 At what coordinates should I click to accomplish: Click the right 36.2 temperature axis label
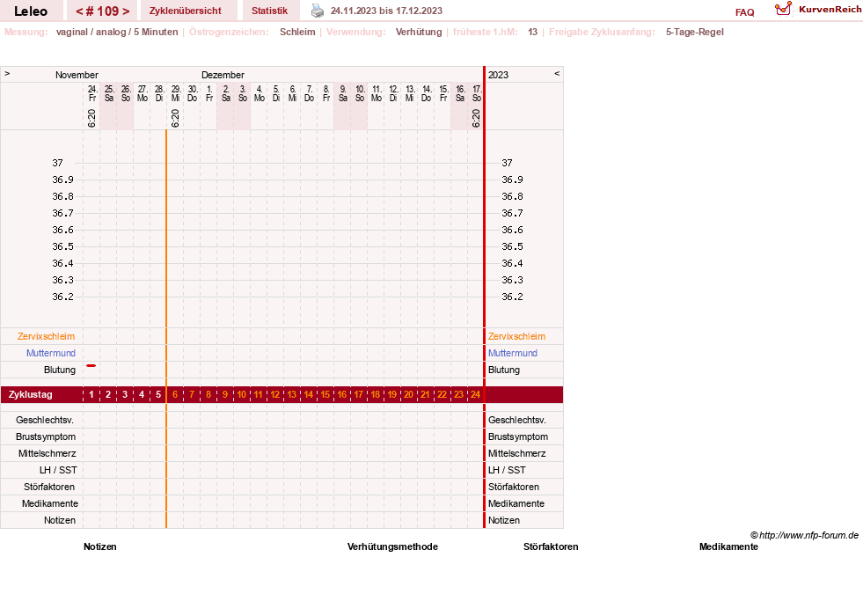[512, 297]
